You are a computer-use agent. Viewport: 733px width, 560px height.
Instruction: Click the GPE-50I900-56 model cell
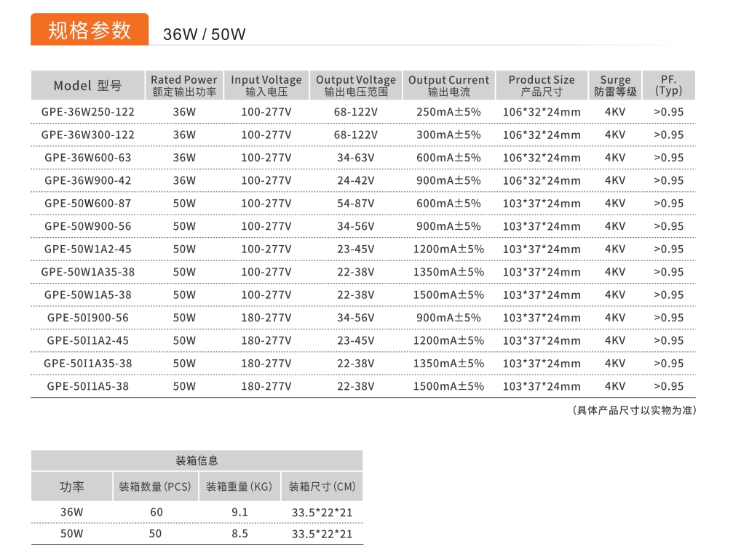click(x=88, y=318)
